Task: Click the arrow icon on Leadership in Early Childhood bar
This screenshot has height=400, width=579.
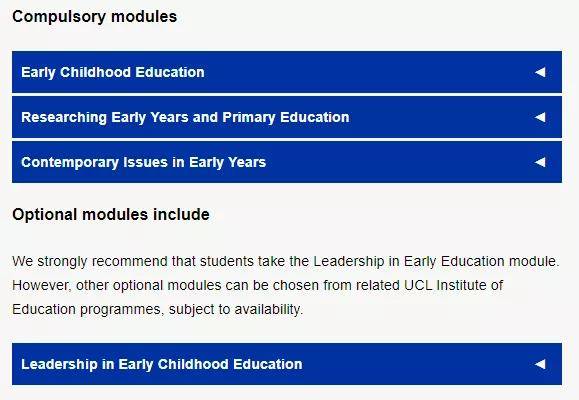Action: (540, 364)
